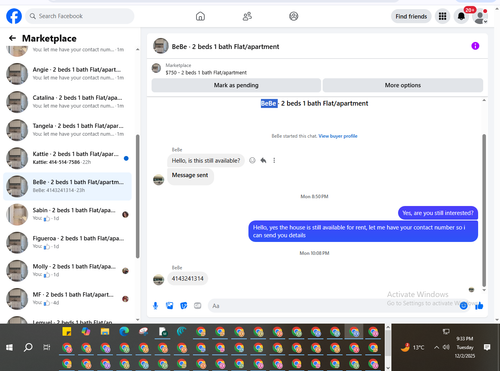Send a thumbs-up like

pos(479,306)
